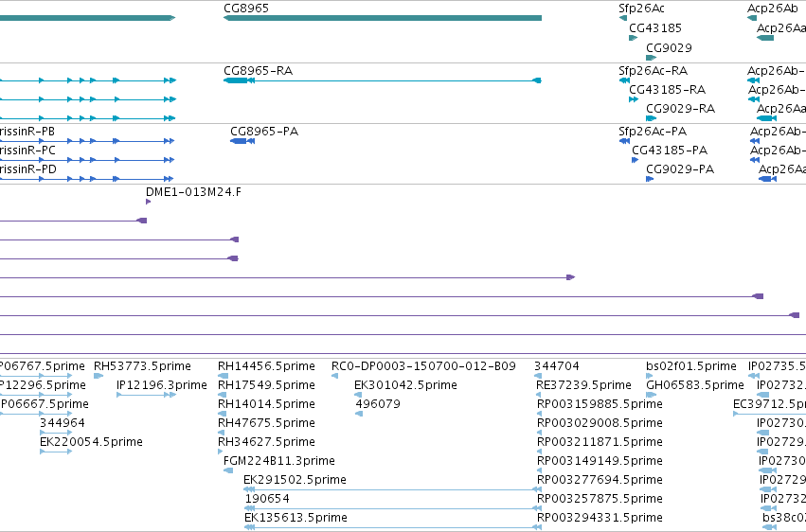Click the RP003257875.5prime label
The width and height of the screenshot is (806, 532).
point(600,499)
